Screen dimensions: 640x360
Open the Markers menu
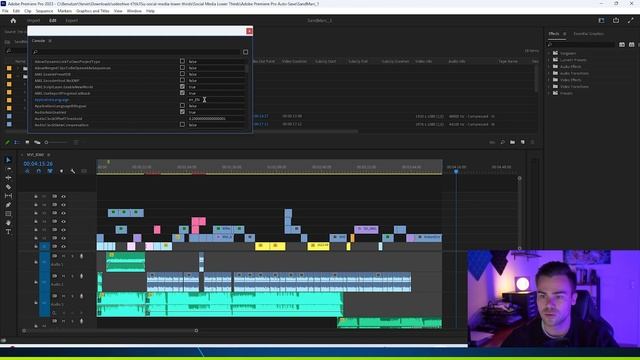[64, 11]
